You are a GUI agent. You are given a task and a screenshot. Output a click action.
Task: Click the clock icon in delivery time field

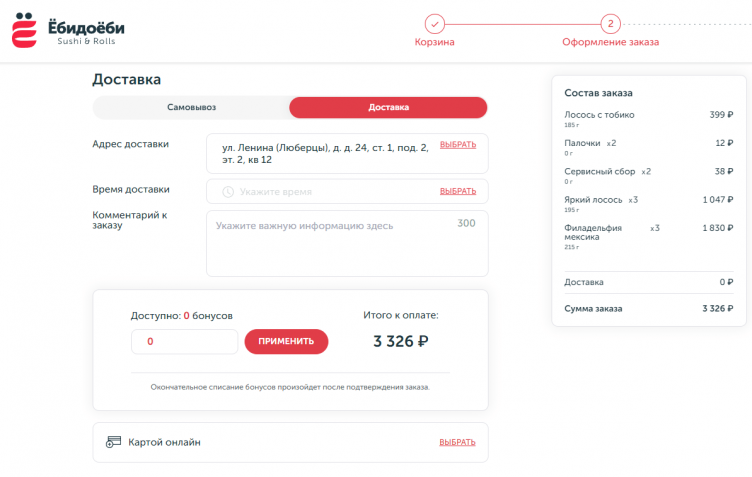pos(228,191)
